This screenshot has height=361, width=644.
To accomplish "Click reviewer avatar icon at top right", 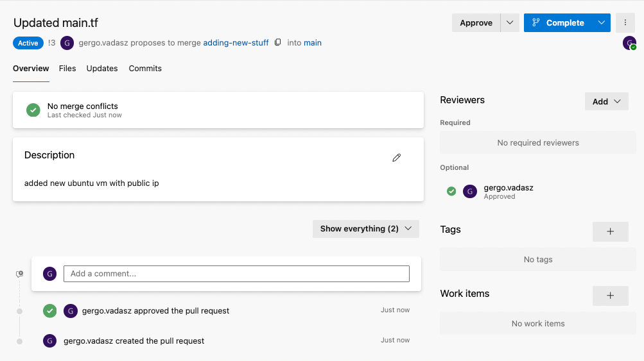I will pyautogui.click(x=629, y=43).
